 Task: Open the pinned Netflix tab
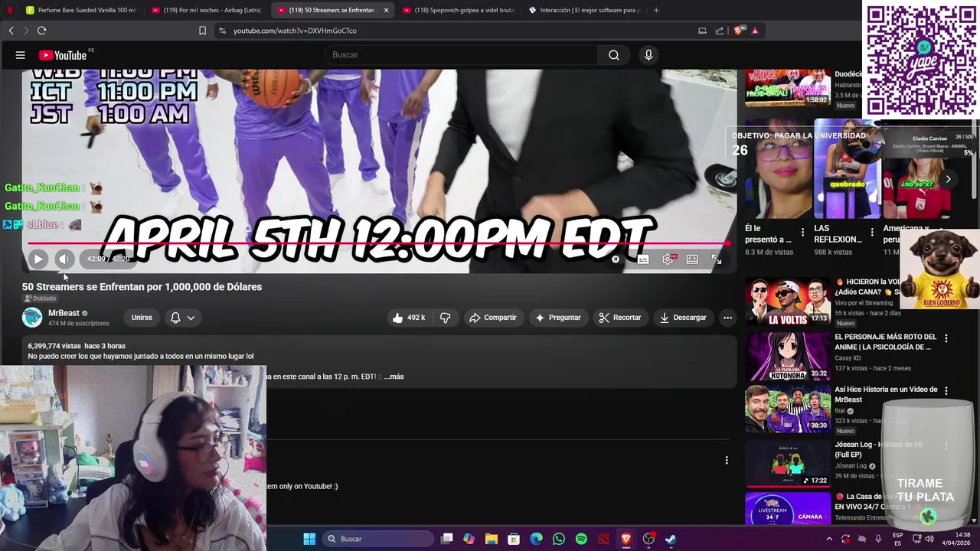10,10
